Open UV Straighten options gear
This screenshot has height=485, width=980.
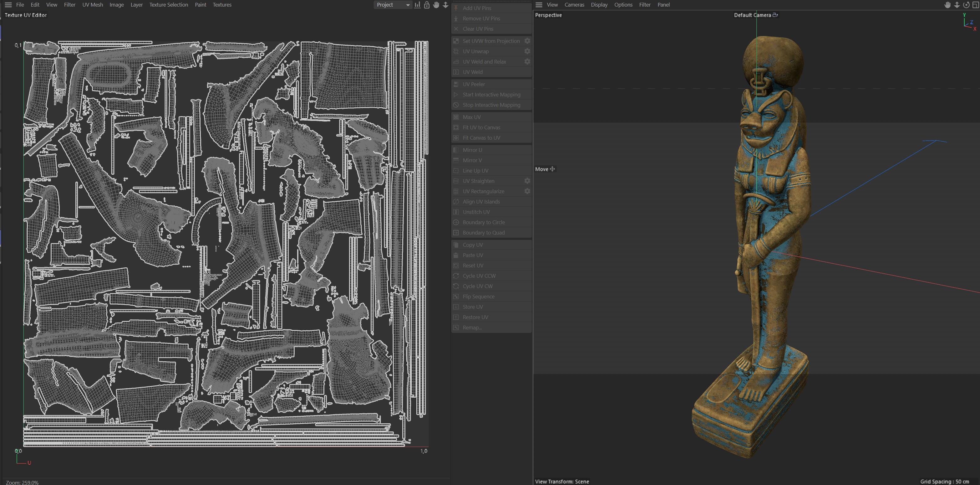(x=527, y=181)
